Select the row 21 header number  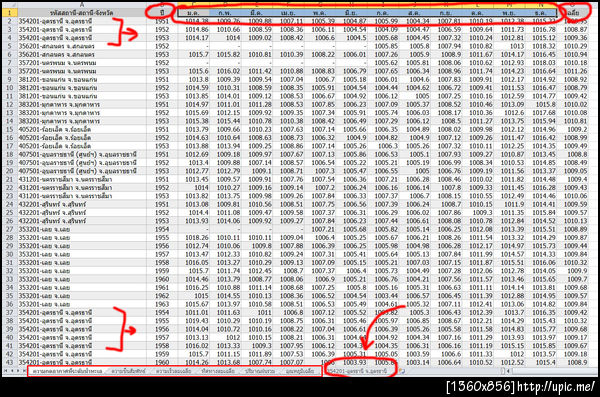pyautogui.click(x=10, y=179)
